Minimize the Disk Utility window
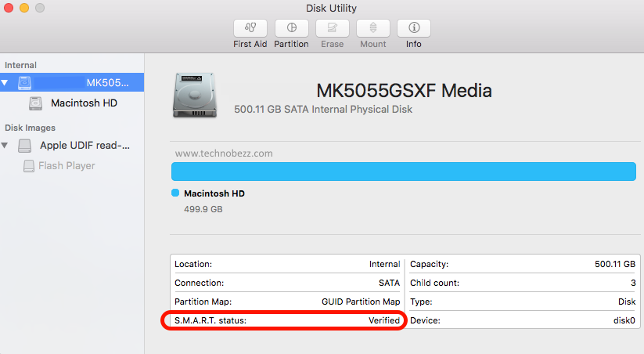Screen dimensions: 644x354 coord(24,8)
